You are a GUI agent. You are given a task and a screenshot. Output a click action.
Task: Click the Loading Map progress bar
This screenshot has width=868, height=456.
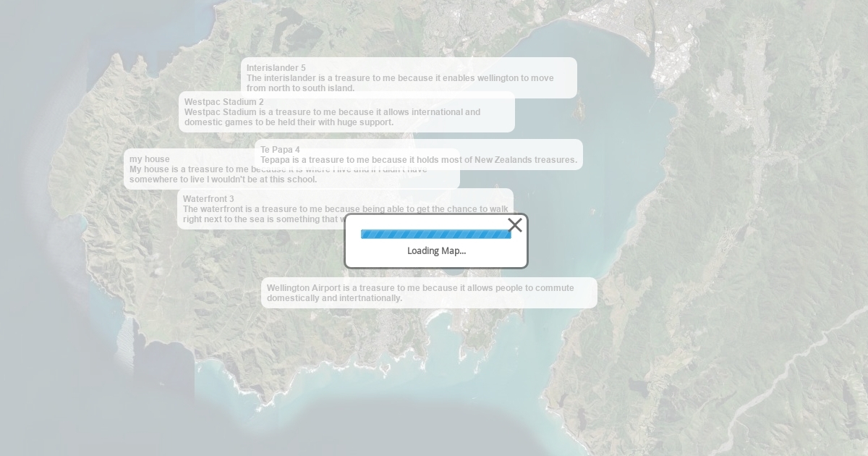[x=436, y=234]
